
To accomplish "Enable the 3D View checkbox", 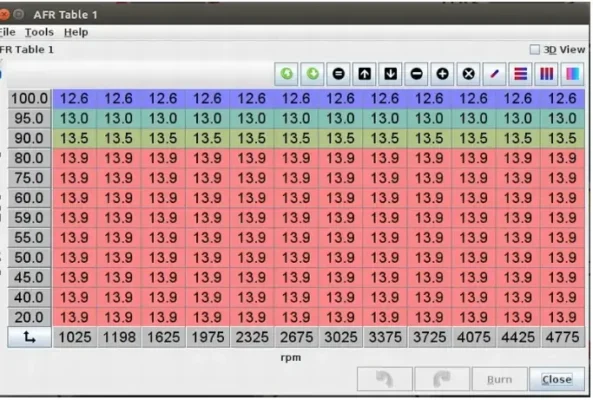I will point(534,50).
